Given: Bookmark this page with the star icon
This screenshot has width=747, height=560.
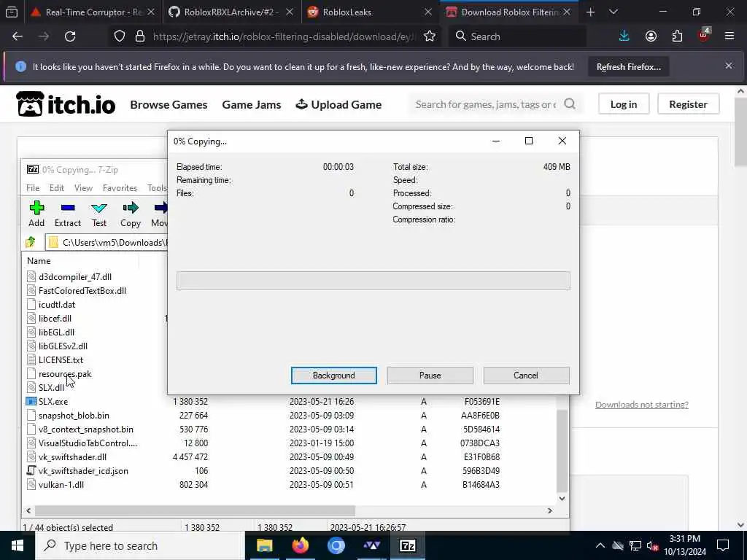Looking at the screenshot, I should click(429, 36).
